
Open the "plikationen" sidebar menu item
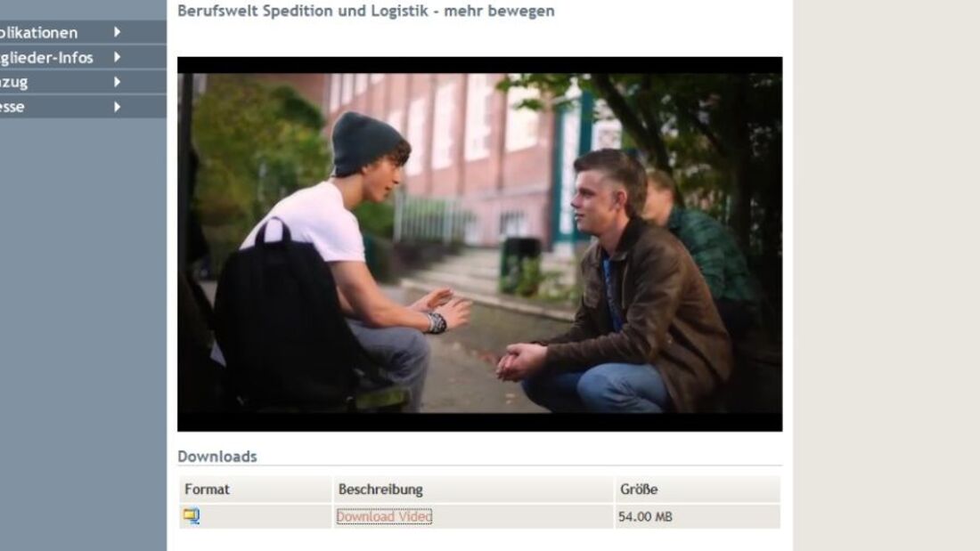coord(38,32)
